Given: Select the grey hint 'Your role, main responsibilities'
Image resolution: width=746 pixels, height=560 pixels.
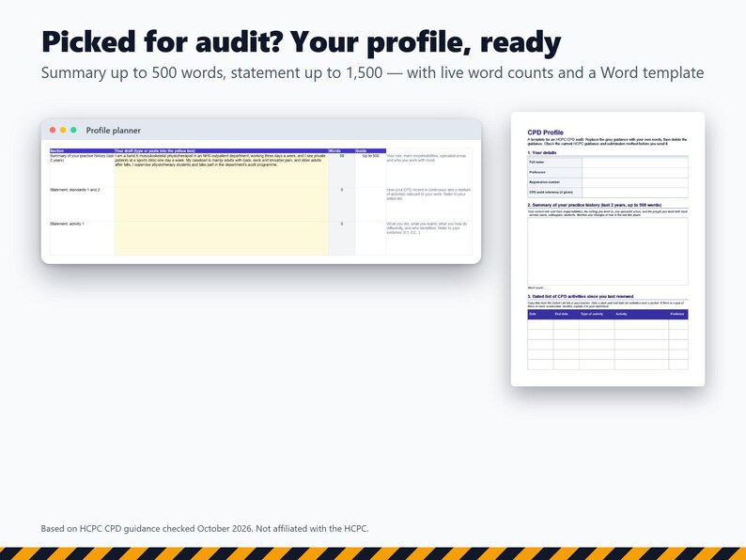Looking at the screenshot, I should [427, 158].
